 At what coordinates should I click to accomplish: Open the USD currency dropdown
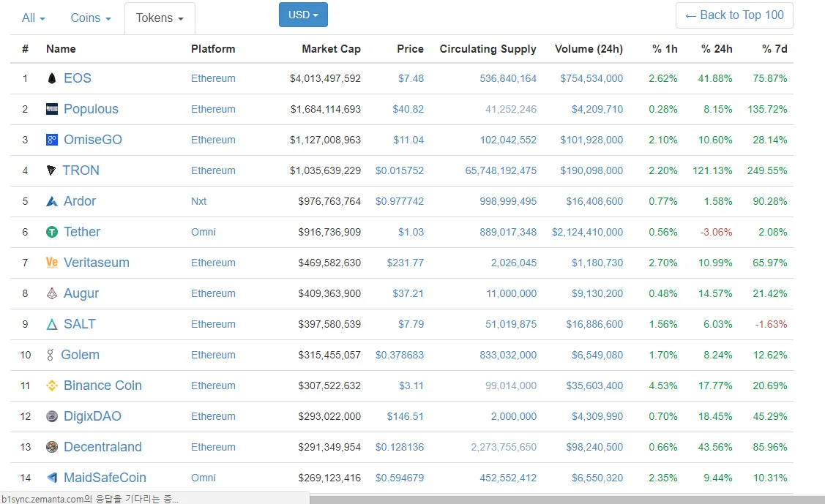click(303, 15)
